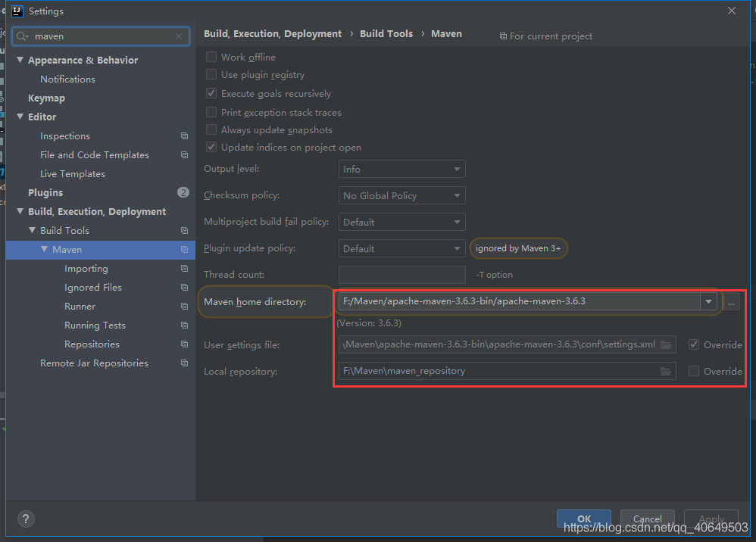Click project-level icon beside Build Tools
Image resolution: width=756 pixels, height=542 pixels.
[184, 230]
